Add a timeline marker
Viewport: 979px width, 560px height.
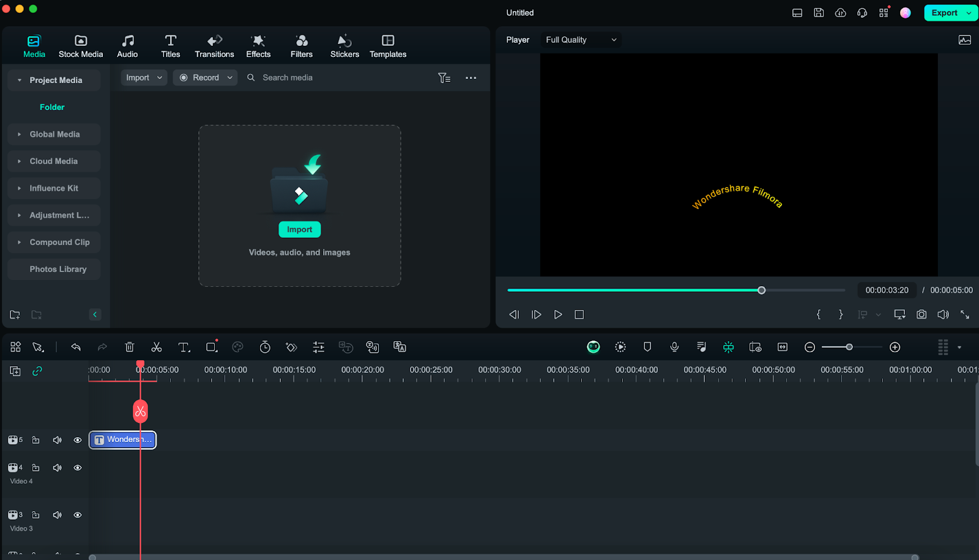pos(647,347)
